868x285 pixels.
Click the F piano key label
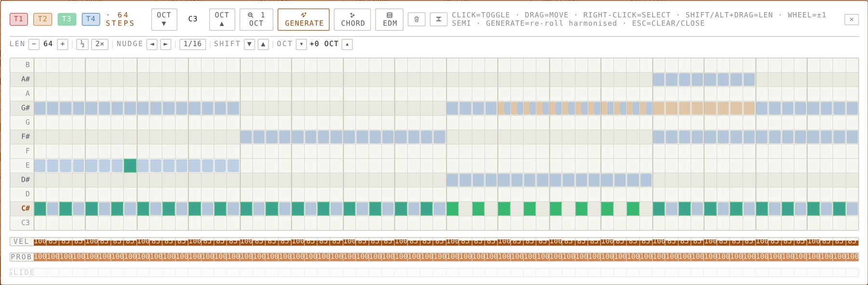(22, 151)
